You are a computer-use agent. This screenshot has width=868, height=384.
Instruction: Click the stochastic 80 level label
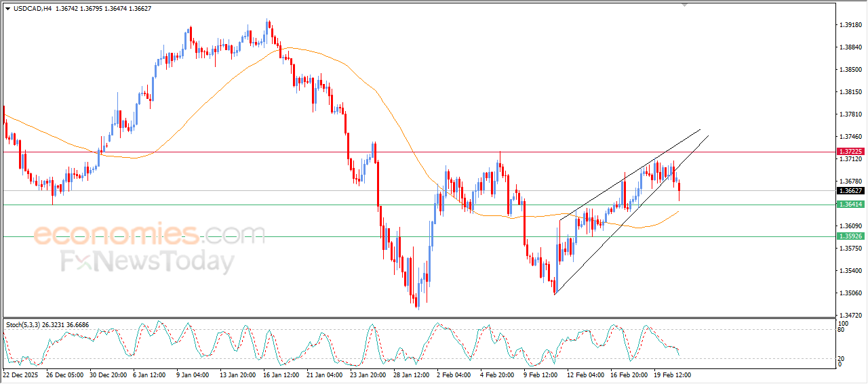[x=840, y=330]
